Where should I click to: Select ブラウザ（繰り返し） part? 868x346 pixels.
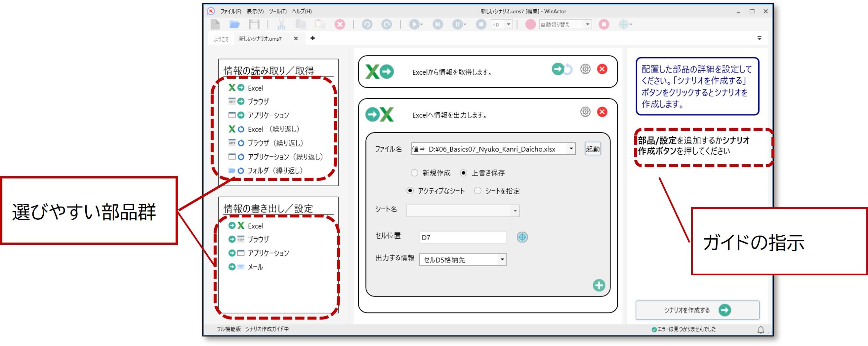click(266, 143)
